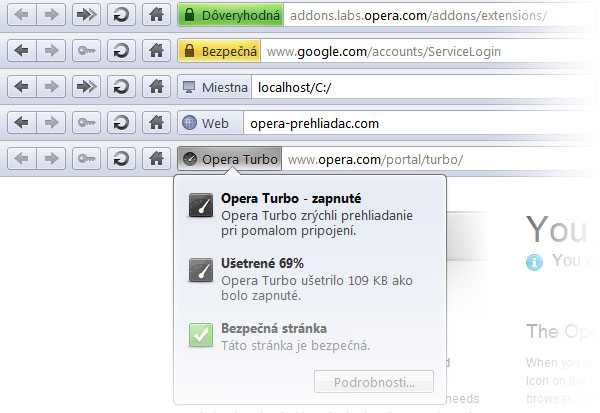Click the Home icon in the portal/turbo row
The image size is (600, 413).
(157, 158)
